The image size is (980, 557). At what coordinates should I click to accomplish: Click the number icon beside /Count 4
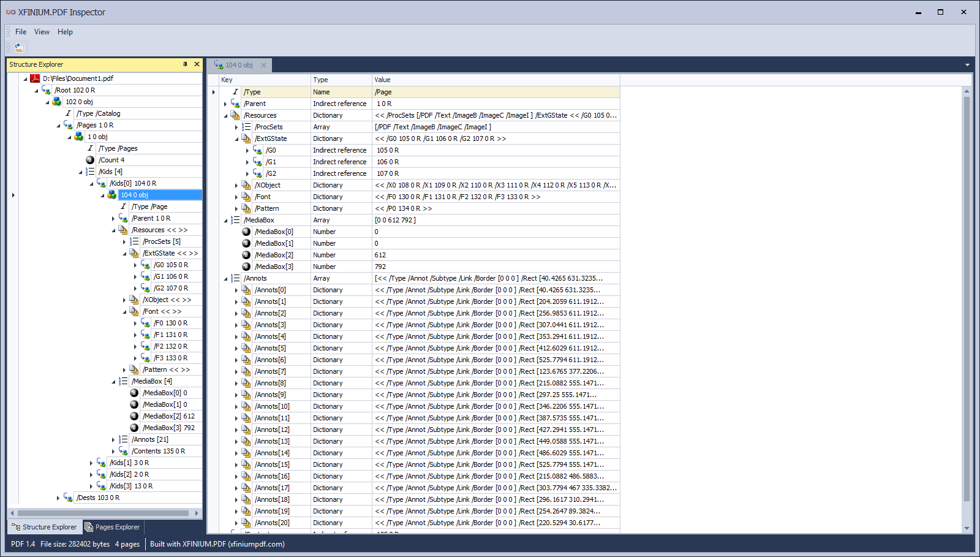pos(90,160)
